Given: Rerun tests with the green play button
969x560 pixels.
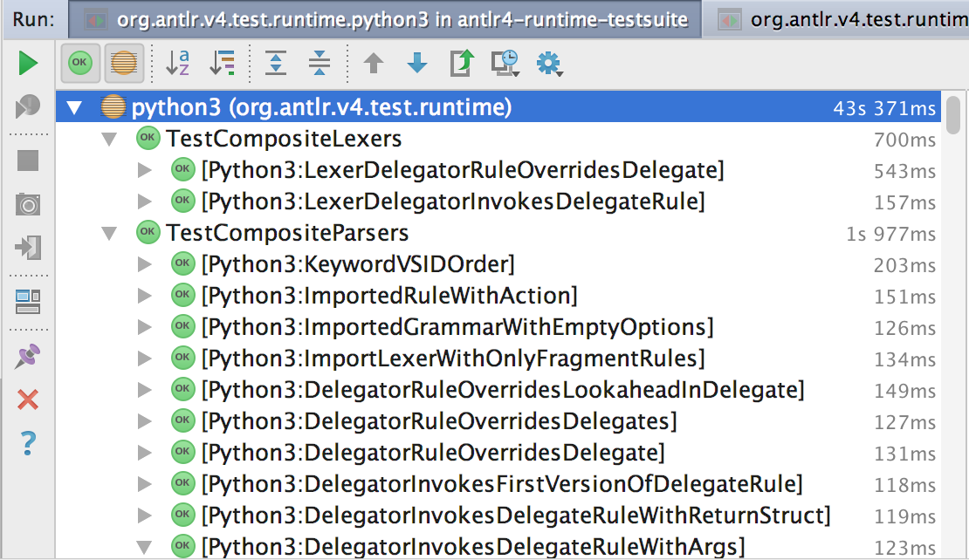Looking at the screenshot, I should click(28, 63).
